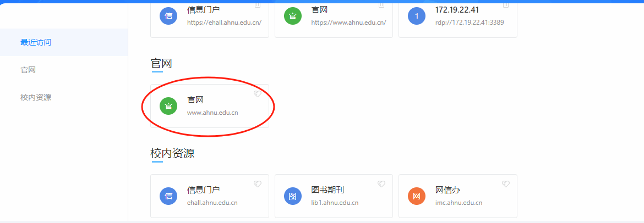Open the www.ahnu.edu.cn link in 官网 section
This screenshot has width=644, height=223.
click(212, 112)
